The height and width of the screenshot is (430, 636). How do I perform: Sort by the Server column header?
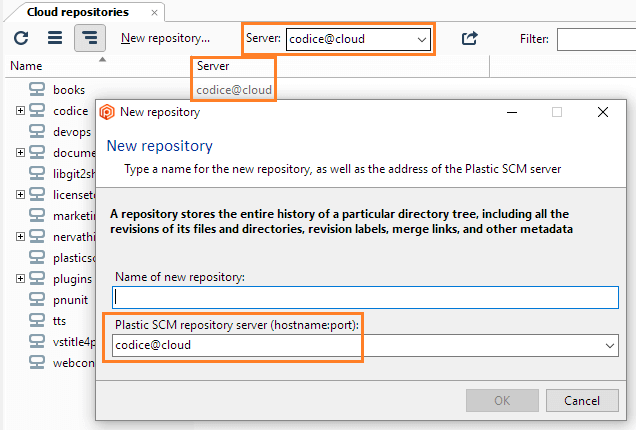click(x=213, y=66)
